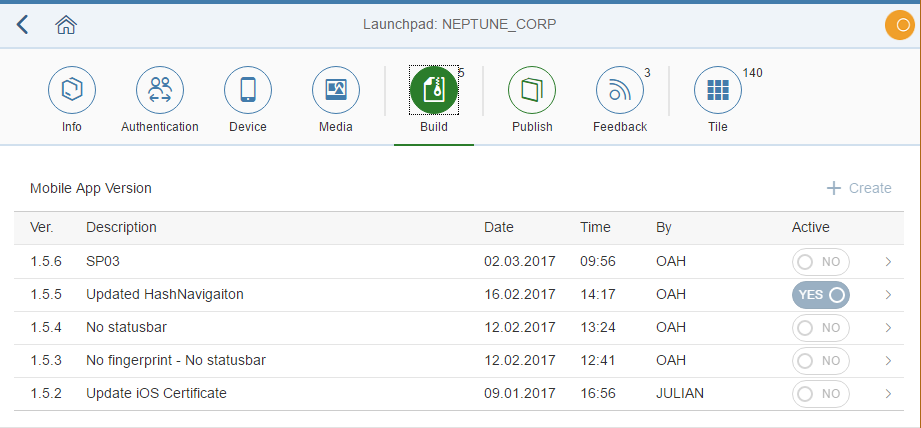Click the Date column header
This screenshot has width=921, height=428.
pos(499,228)
